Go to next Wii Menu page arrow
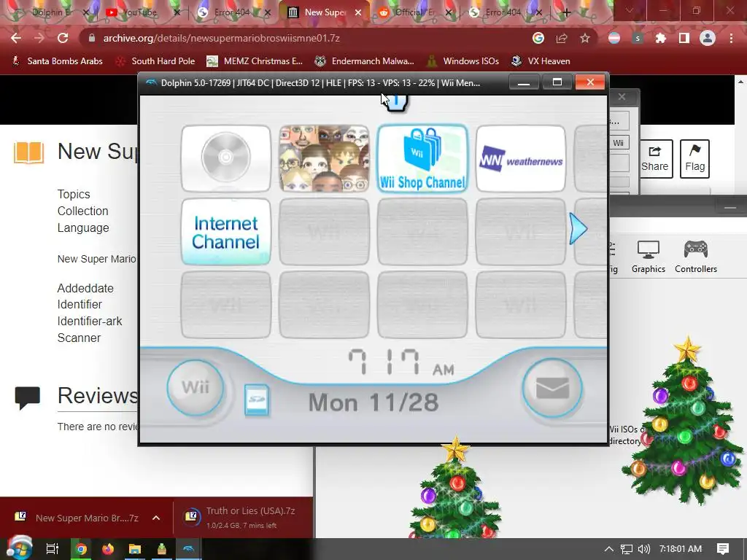Screen dimensions: 747x560 pyautogui.click(x=578, y=229)
